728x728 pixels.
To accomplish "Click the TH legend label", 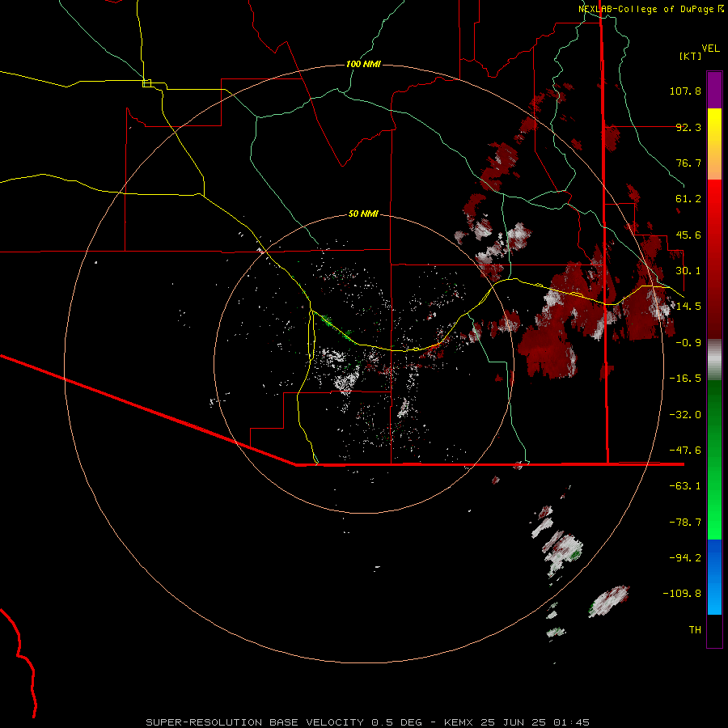I will click(695, 630).
